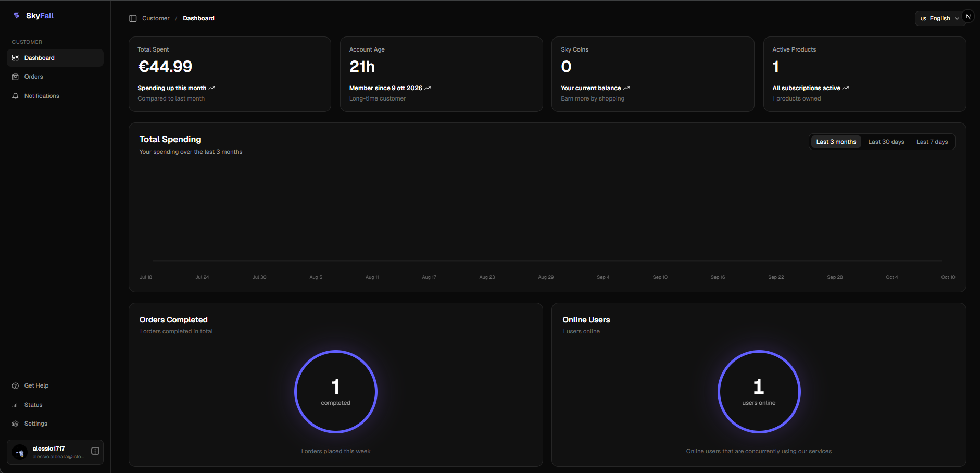Click the trend arrow beside Member since
The height and width of the screenshot is (473, 980).
(428, 88)
